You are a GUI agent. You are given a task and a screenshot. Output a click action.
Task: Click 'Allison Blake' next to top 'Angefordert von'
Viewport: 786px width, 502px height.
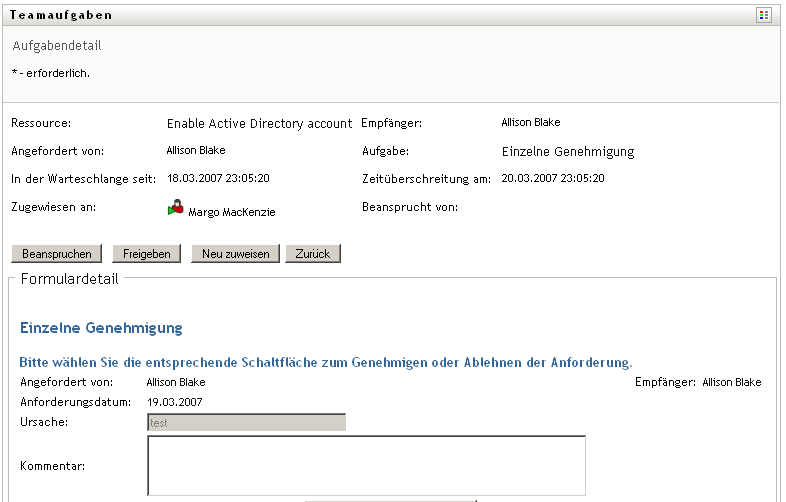coord(196,150)
